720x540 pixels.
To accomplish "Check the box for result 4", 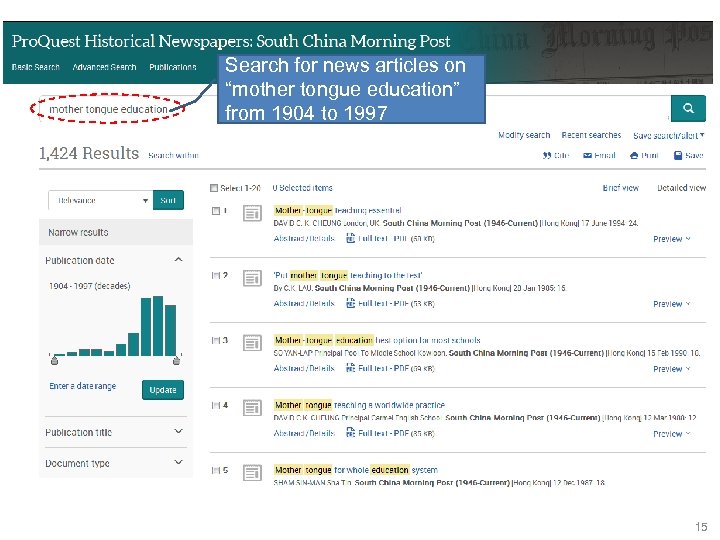I will tap(216, 405).
